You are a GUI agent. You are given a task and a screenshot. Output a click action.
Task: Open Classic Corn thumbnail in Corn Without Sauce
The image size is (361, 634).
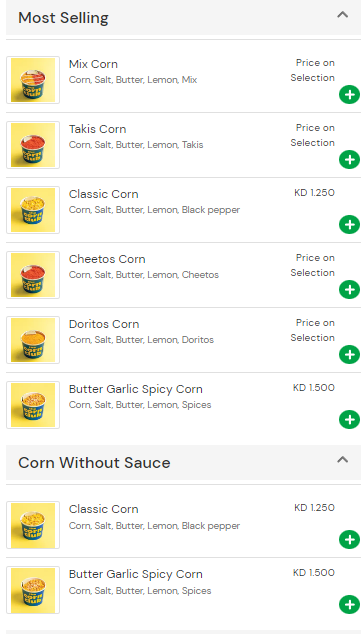[33, 525]
